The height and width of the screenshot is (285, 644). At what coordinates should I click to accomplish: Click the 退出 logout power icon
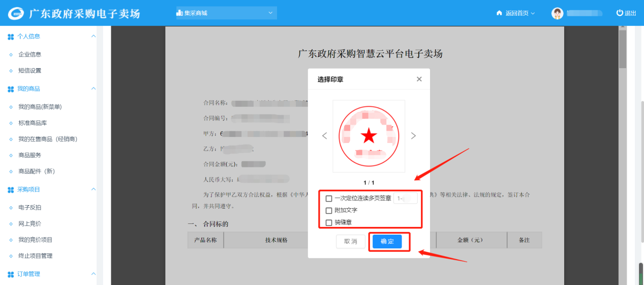coord(620,13)
